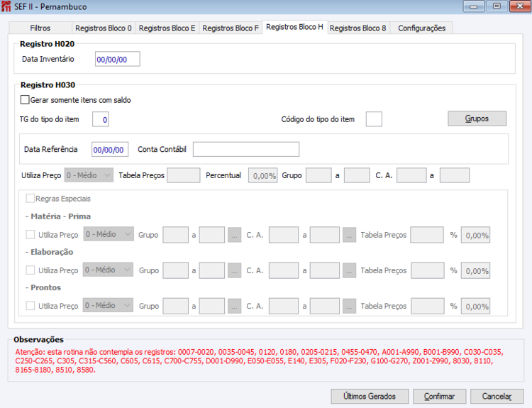532x408 pixels.
Task: Check Utiliza Preço under Matéria - Prima
Action: click(31, 235)
